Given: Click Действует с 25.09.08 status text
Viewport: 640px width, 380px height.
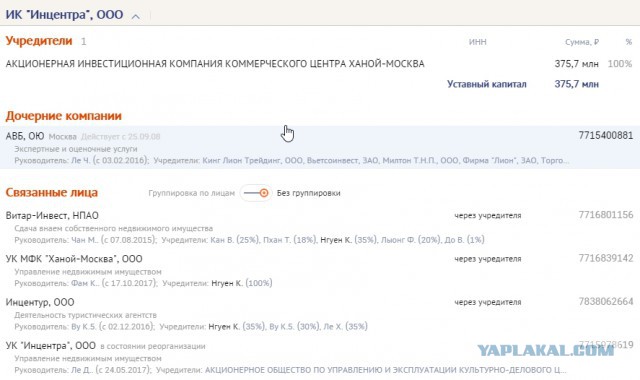Looking at the screenshot, I should click(x=121, y=137).
